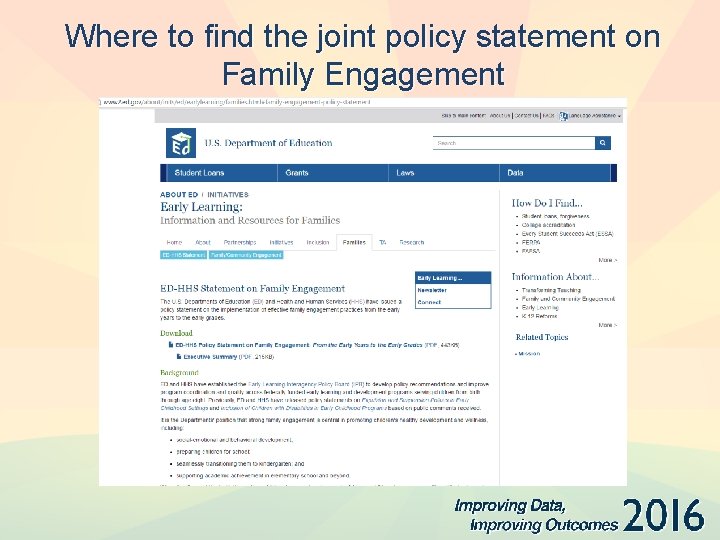Open the Grants menu
Screen dimensions: 720x540
(297, 173)
